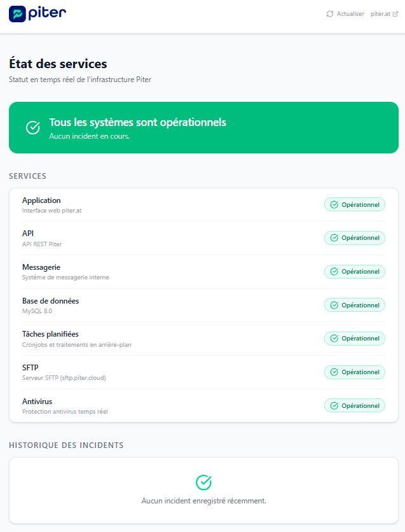Click the Aucun incident enregistré récemment message

pos(203,501)
